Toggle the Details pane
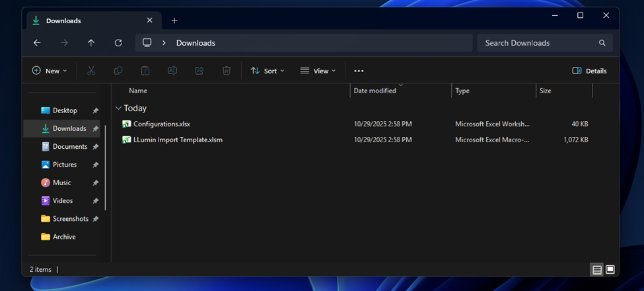Viewport: 644px width, 291px height. pos(589,71)
